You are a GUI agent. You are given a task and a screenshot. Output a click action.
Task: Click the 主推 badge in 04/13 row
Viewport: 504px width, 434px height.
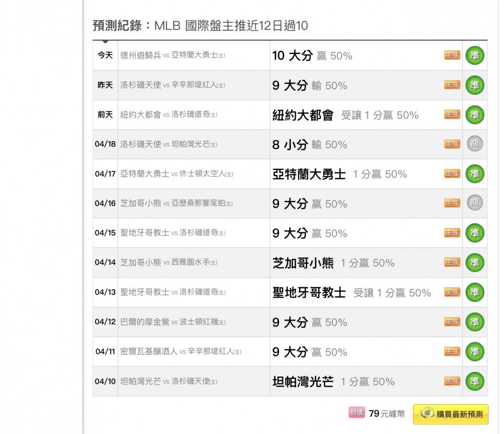(x=452, y=292)
